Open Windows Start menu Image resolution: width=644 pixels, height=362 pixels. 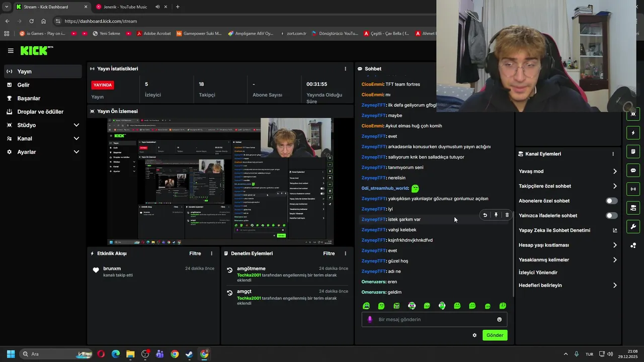(11, 354)
